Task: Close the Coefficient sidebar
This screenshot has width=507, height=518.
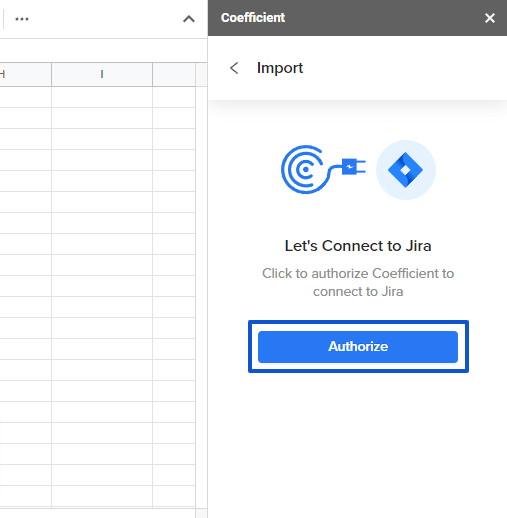Action: coord(490,18)
